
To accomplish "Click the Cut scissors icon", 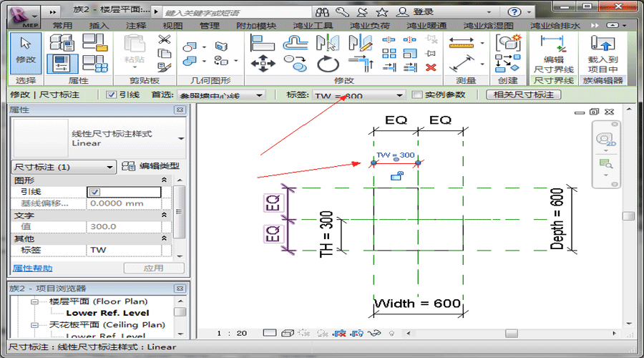I will (164, 39).
